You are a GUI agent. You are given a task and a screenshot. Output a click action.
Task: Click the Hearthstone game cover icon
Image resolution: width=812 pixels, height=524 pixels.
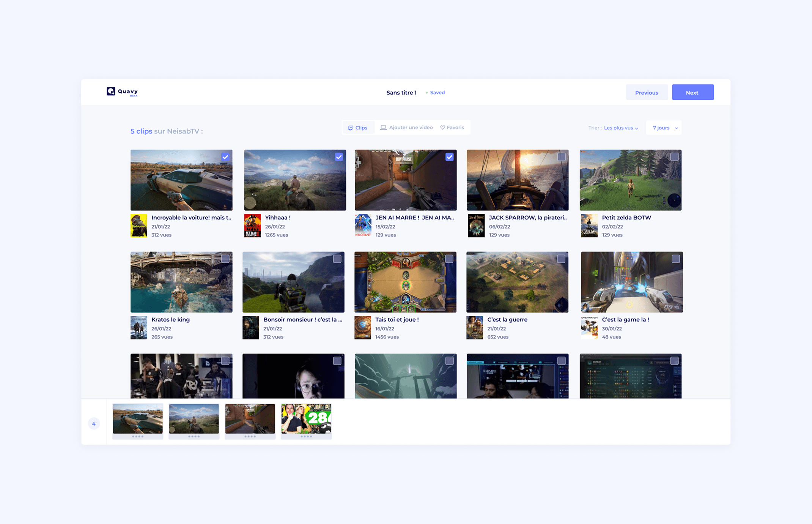[363, 328]
